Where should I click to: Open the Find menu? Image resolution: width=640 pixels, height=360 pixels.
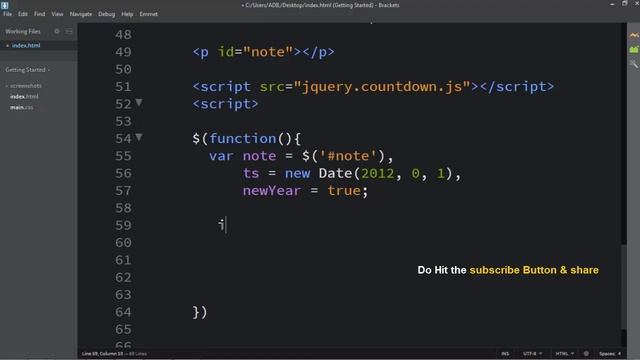click(x=40, y=14)
